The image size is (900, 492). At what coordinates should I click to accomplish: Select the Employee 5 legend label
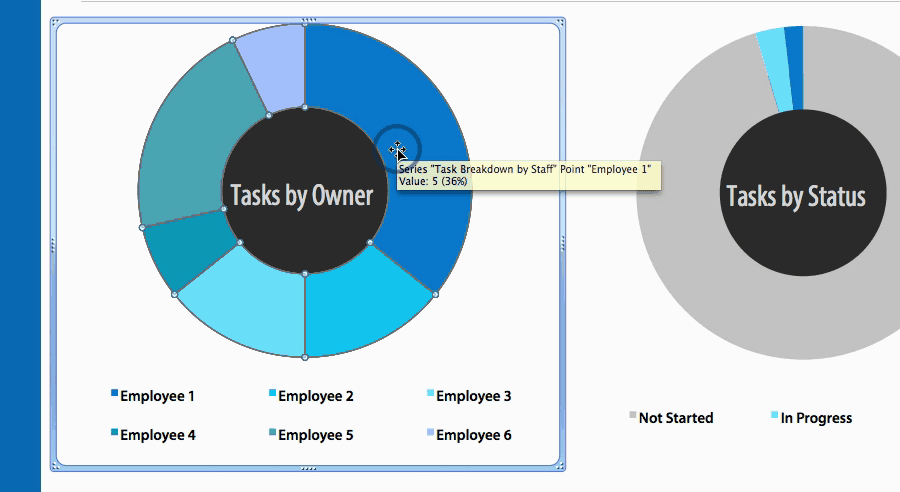(x=316, y=435)
